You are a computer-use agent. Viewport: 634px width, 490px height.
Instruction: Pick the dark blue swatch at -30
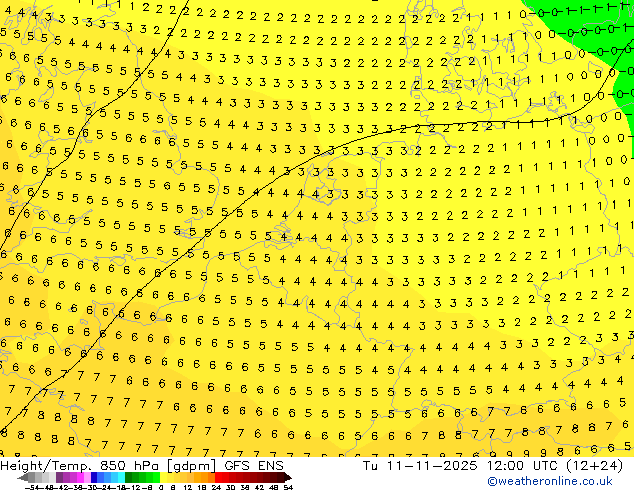pos(94,477)
